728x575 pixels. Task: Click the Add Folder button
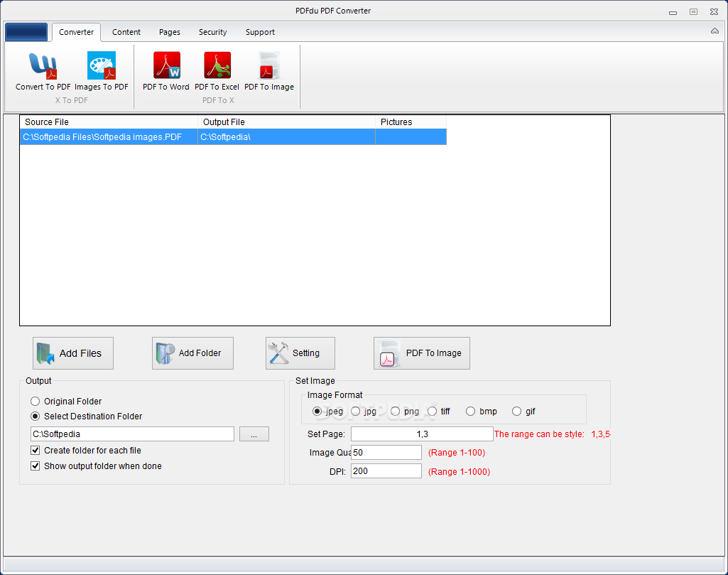(x=192, y=353)
